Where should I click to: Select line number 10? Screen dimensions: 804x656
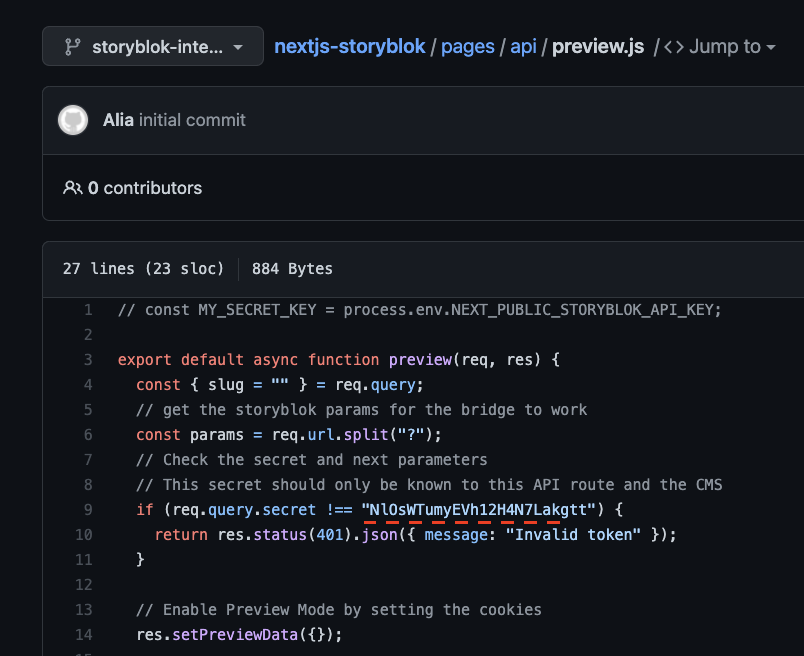point(84,534)
